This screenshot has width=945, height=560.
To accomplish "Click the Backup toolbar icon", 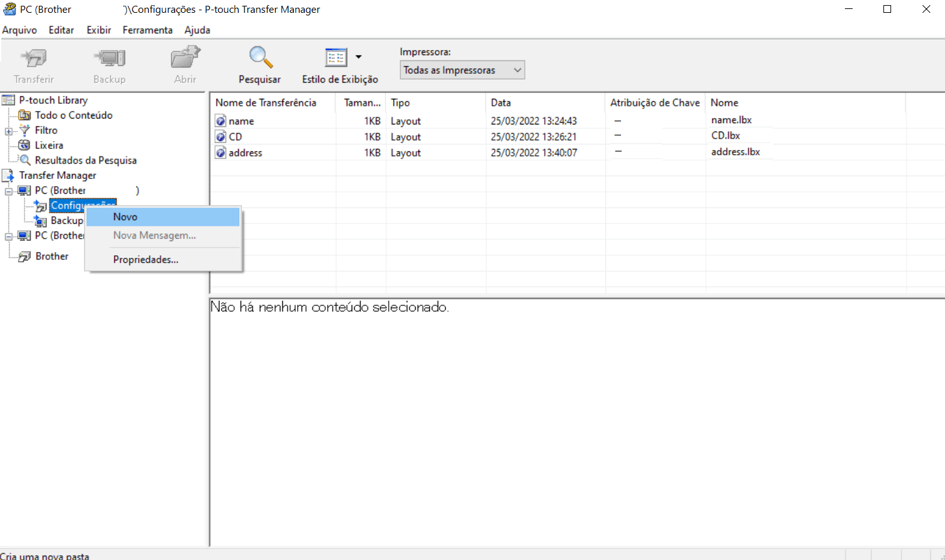I will coord(110,58).
